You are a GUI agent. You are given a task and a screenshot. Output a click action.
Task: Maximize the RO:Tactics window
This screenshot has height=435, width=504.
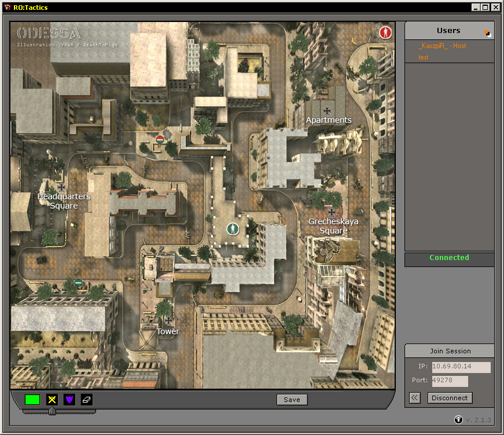point(485,8)
